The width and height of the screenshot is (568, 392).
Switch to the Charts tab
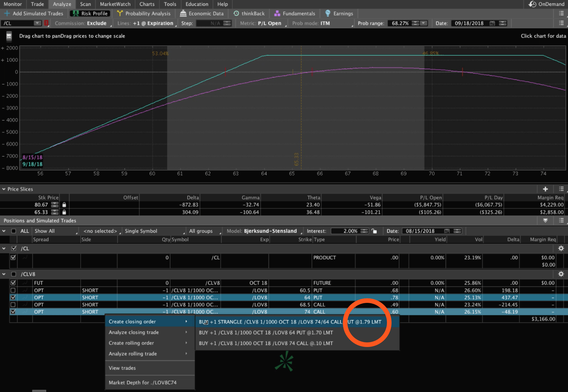click(x=147, y=4)
